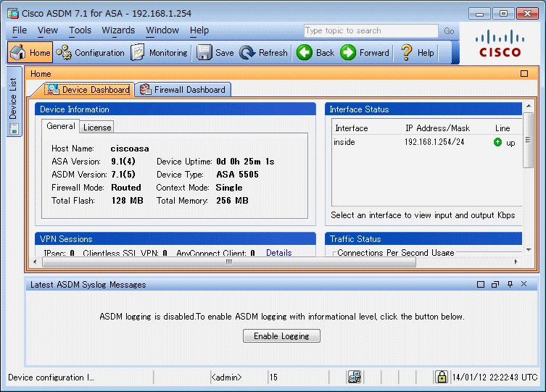Maximize the Syslog Messages panel
546x392 pixels.
[x=481, y=285]
